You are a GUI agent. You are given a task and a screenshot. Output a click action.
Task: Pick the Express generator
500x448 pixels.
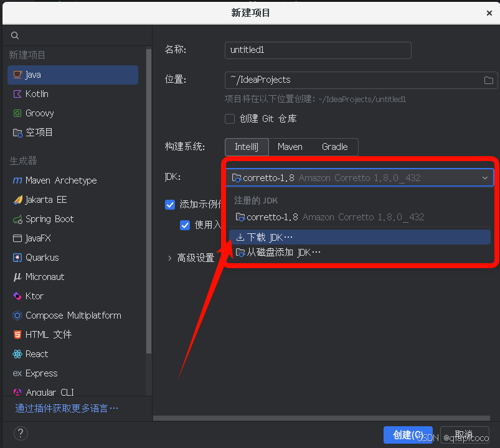click(x=73, y=373)
